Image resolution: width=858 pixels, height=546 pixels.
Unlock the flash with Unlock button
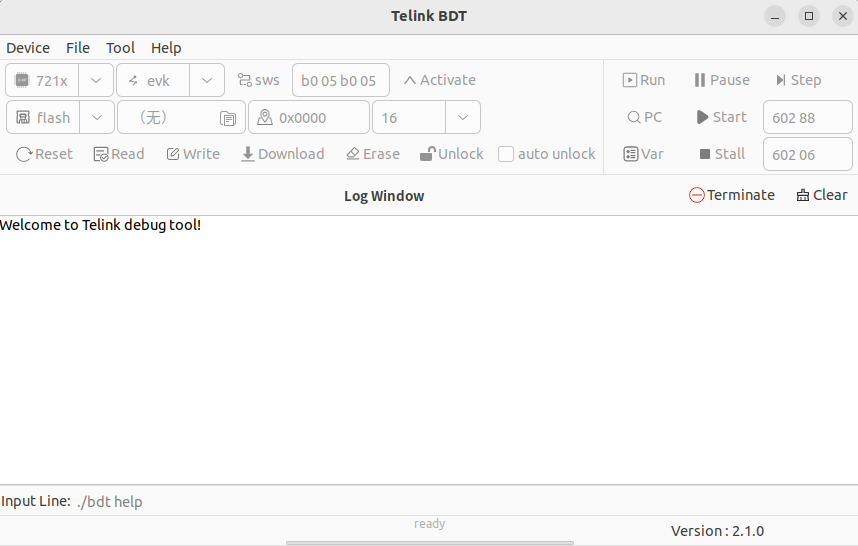click(451, 154)
